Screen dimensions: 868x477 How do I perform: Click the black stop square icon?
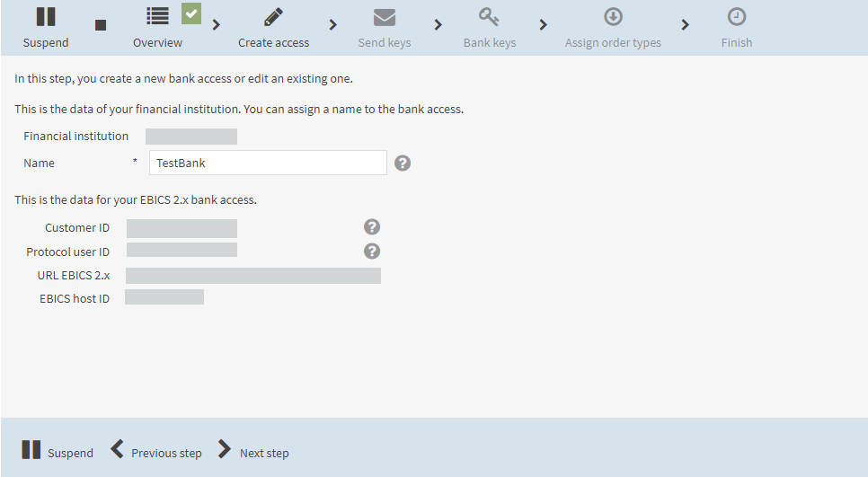pyautogui.click(x=101, y=25)
